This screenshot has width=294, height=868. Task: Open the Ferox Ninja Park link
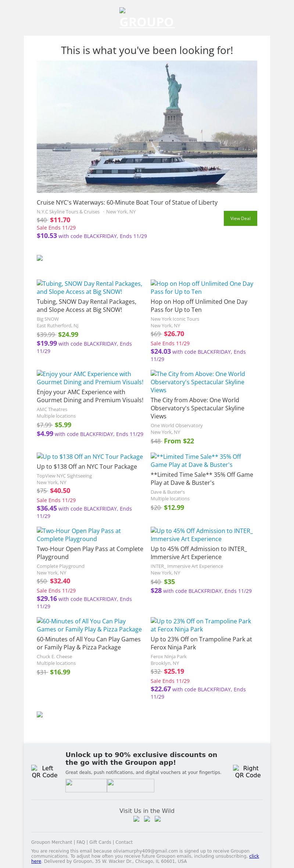[201, 625]
